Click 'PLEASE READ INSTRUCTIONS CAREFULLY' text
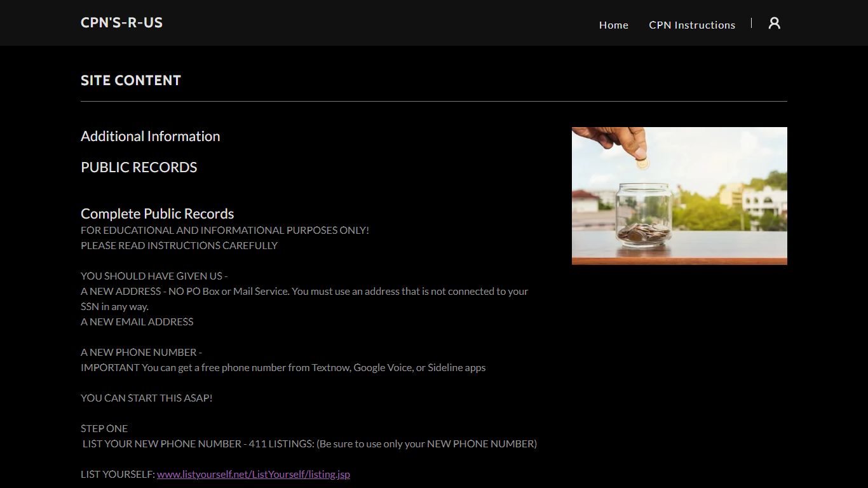 [179, 245]
